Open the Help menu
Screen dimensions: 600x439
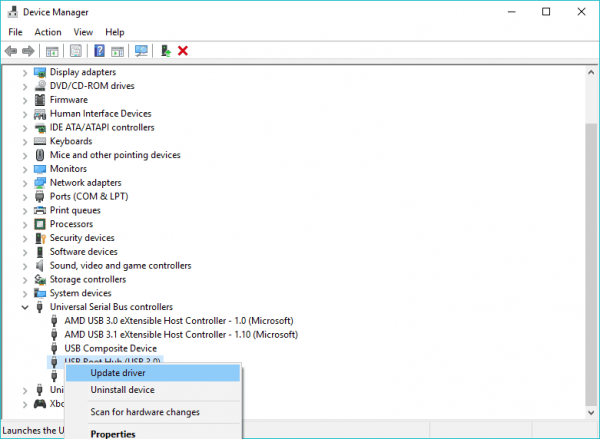(x=115, y=32)
